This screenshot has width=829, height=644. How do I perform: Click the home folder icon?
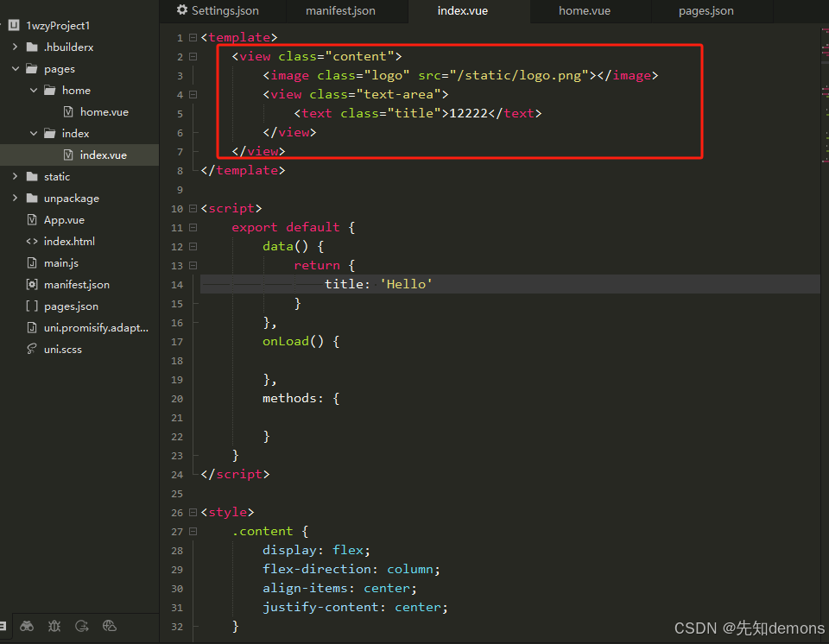click(x=50, y=91)
